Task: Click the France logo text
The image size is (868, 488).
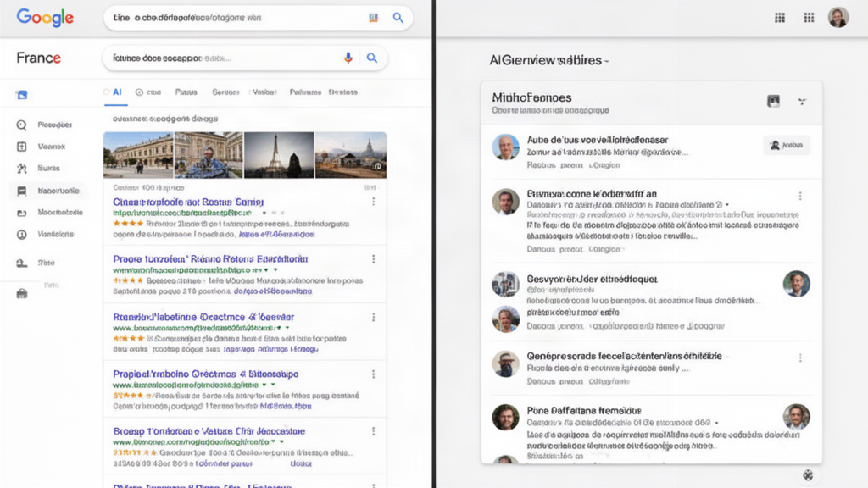Action: pos(38,58)
